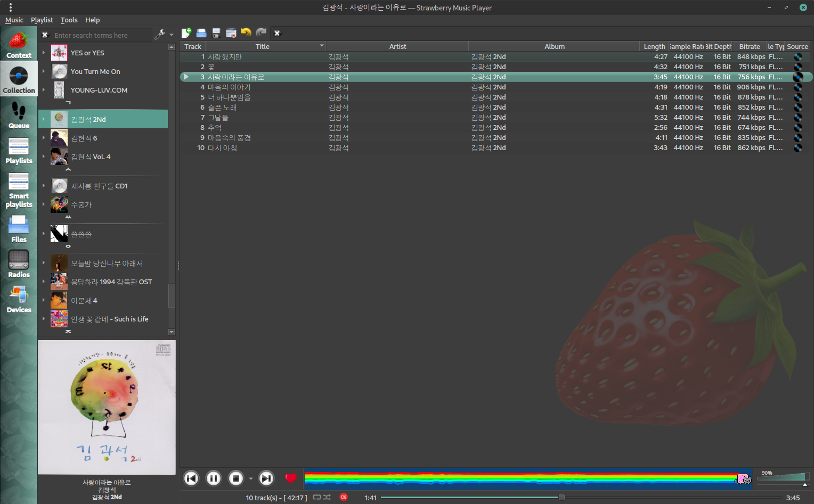Expand the 이문세 4 album
The height and width of the screenshot is (504, 814).
pyautogui.click(x=44, y=300)
